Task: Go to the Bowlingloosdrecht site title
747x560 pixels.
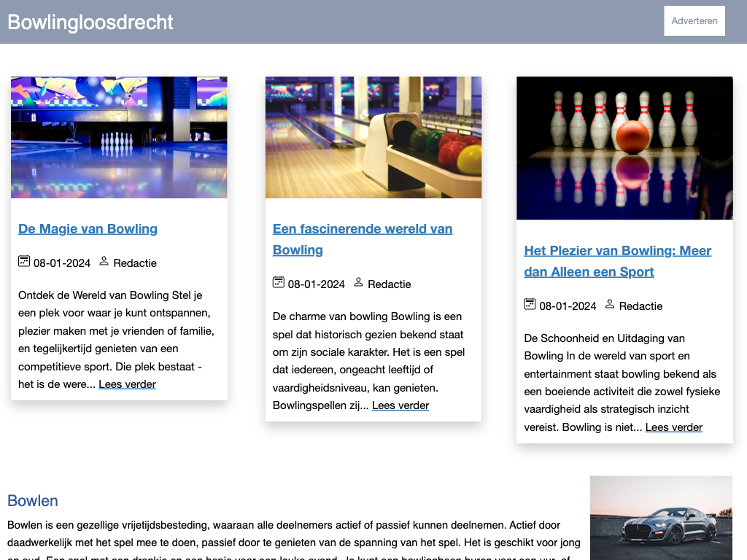Action: [90, 22]
